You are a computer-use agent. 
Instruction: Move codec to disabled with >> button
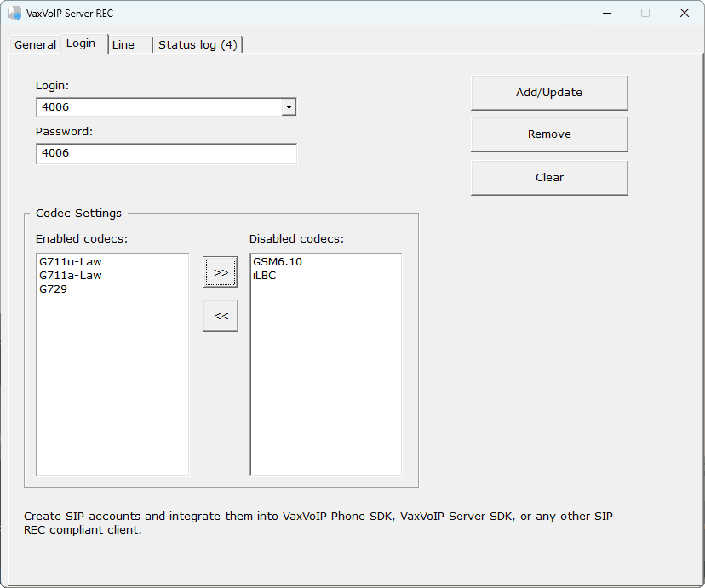tap(221, 272)
